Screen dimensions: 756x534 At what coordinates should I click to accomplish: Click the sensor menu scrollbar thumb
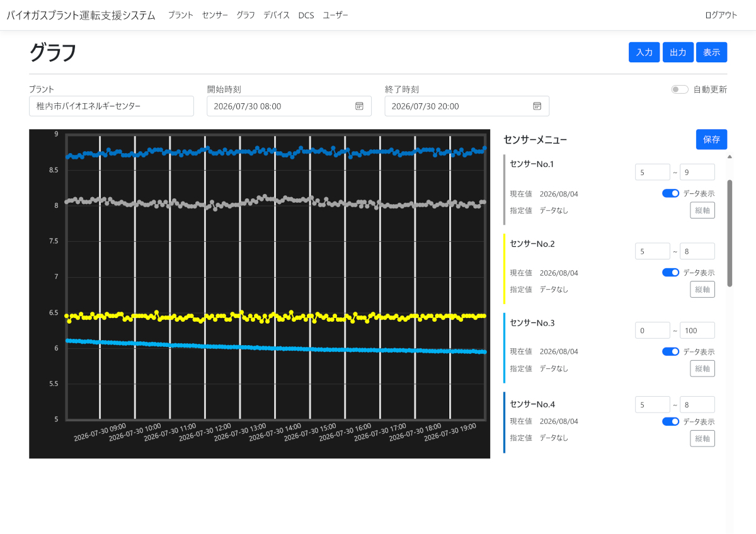coord(730,233)
